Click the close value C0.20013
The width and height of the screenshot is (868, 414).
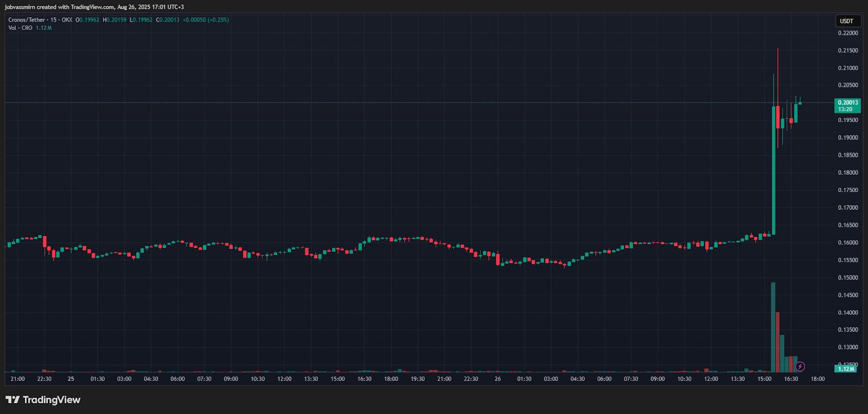pyautogui.click(x=168, y=20)
